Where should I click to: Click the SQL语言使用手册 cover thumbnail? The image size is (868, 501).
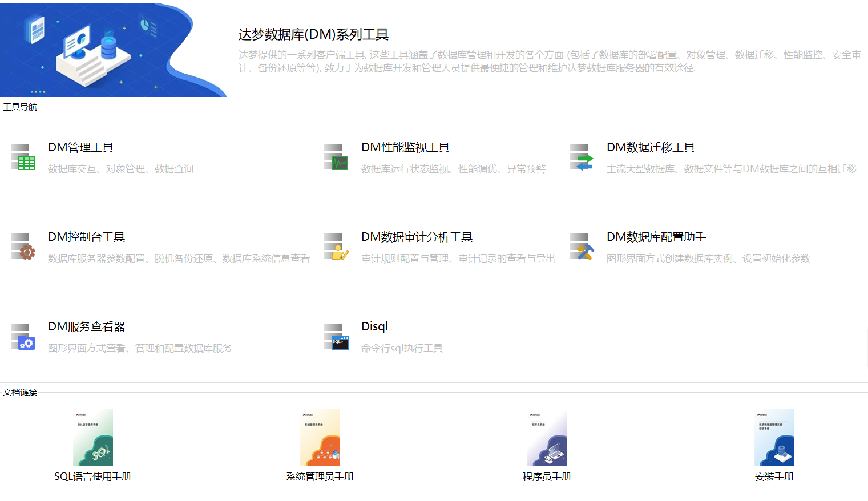92,437
